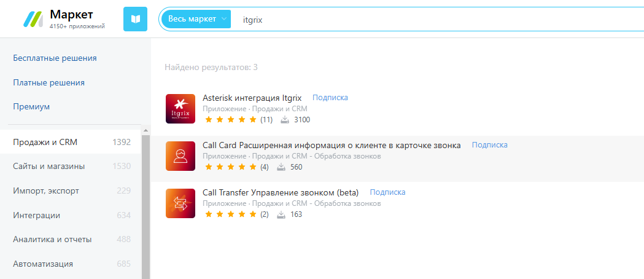Viewport: 644px width, 279px height.
Task: Click the Найдено результатов: 3 text
Action: click(x=211, y=68)
